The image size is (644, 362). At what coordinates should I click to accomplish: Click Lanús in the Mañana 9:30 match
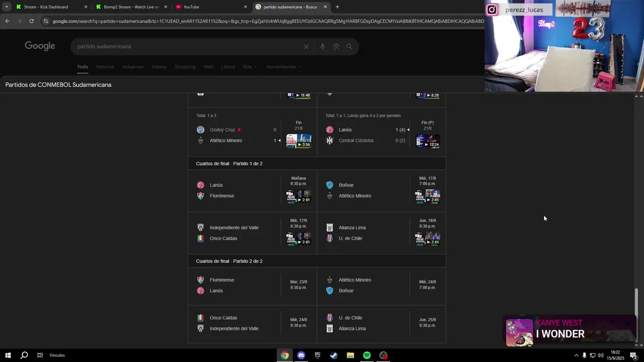(x=216, y=185)
